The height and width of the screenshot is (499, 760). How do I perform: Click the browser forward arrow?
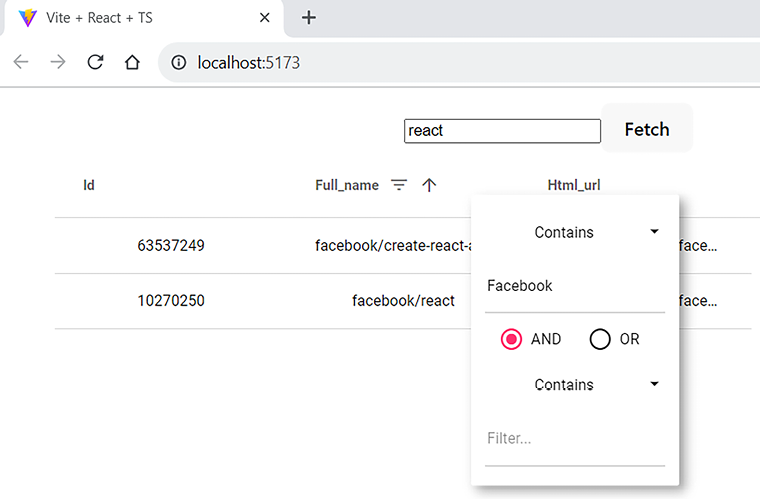click(58, 62)
